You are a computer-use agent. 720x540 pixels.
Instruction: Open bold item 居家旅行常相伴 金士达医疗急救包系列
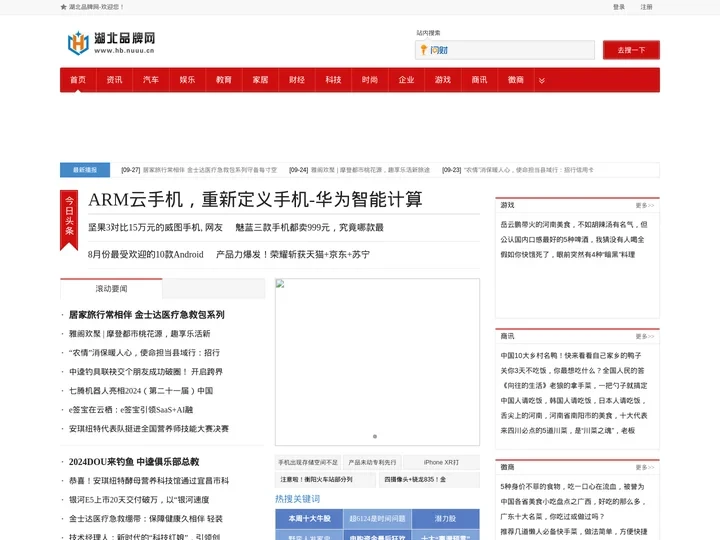tap(146, 315)
